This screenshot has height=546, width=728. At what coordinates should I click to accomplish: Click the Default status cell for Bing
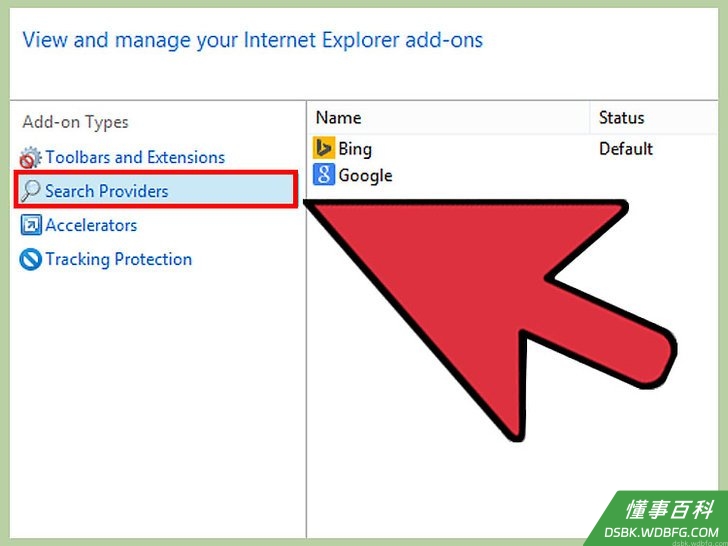pos(626,149)
